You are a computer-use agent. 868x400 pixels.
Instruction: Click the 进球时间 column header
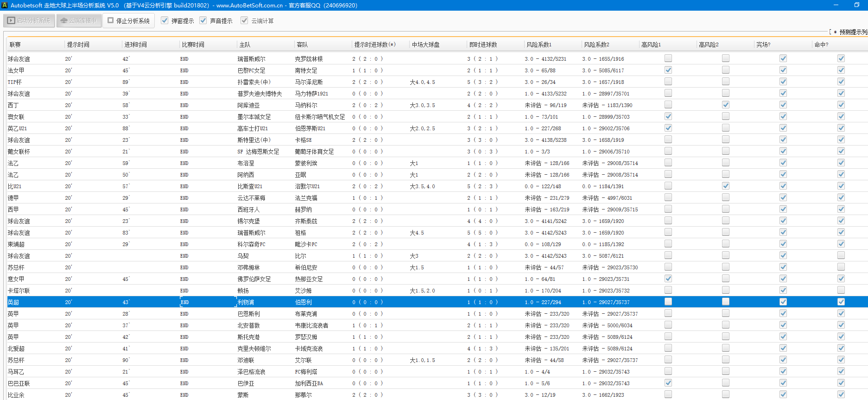(x=135, y=44)
